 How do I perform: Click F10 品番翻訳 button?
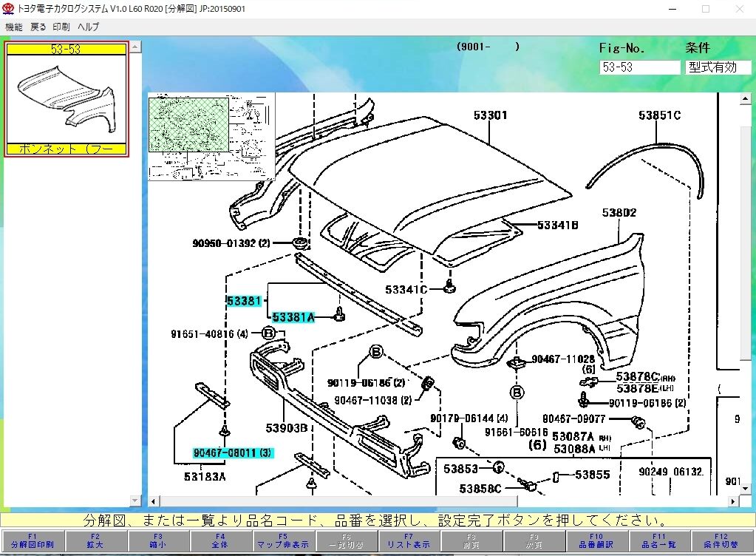pyautogui.click(x=596, y=540)
